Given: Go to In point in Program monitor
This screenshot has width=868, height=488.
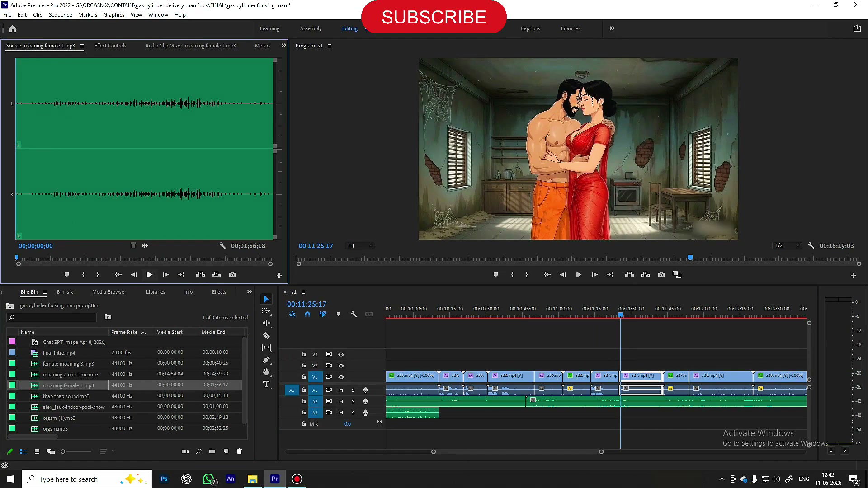Looking at the screenshot, I should click(x=547, y=275).
